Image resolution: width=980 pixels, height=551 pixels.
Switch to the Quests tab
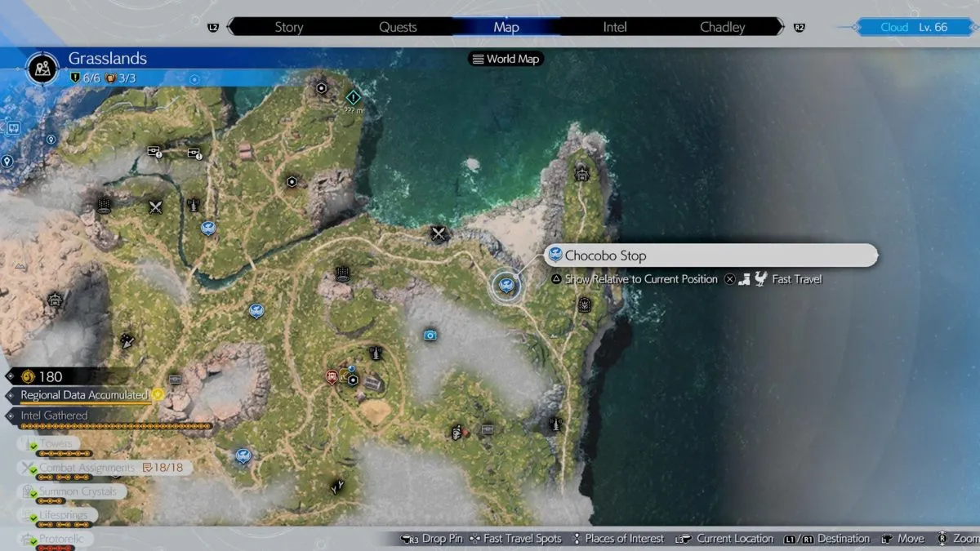(x=398, y=27)
